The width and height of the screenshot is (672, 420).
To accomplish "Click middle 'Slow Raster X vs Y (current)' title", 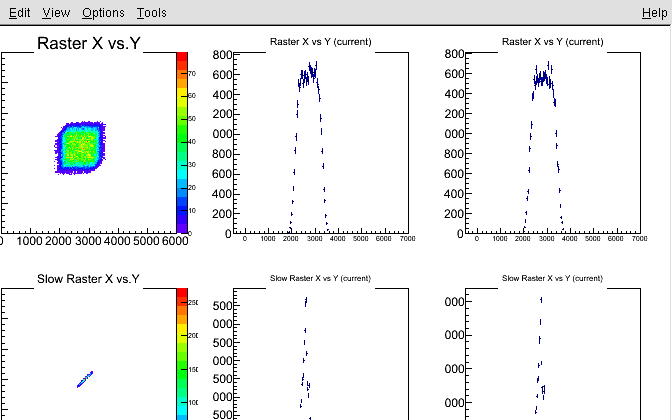I will click(320, 278).
